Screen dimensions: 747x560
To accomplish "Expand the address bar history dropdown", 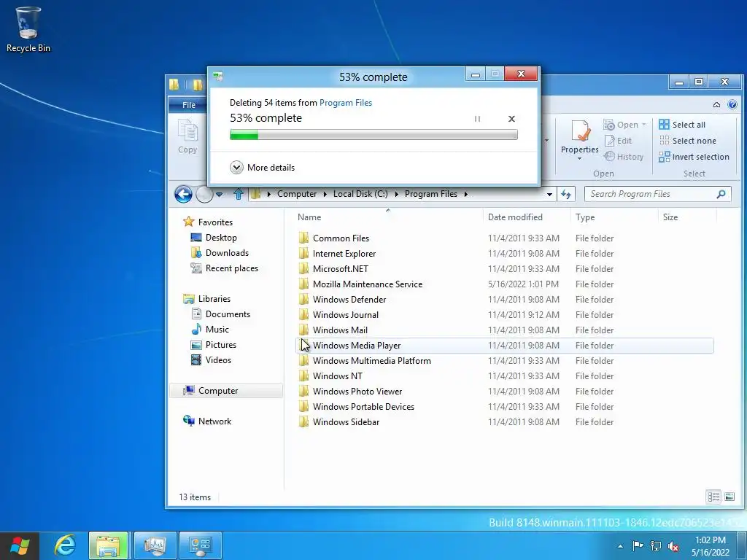I will [x=549, y=194].
